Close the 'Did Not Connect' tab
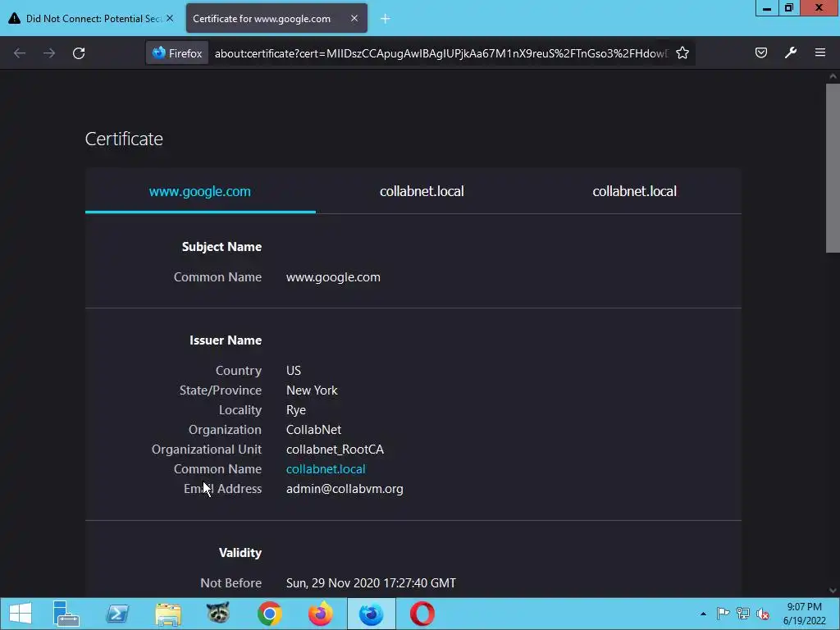Viewport: 840px width, 630px height. [170, 18]
